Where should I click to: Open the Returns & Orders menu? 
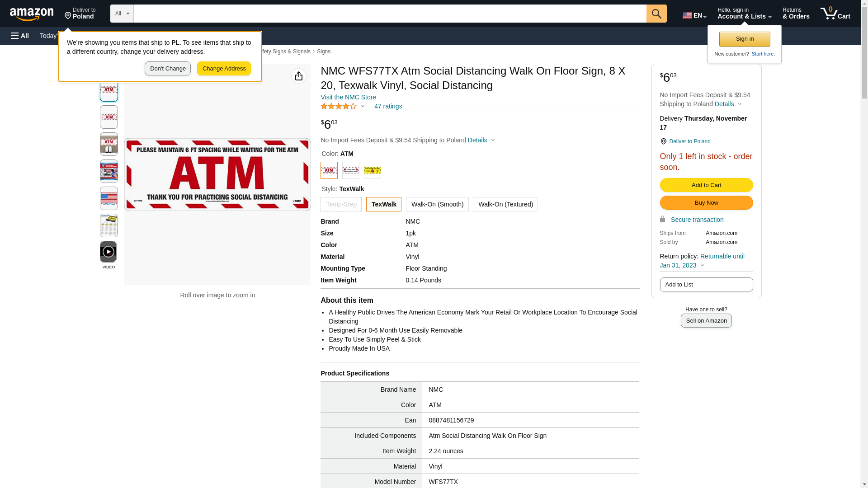(x=796, y=14)
